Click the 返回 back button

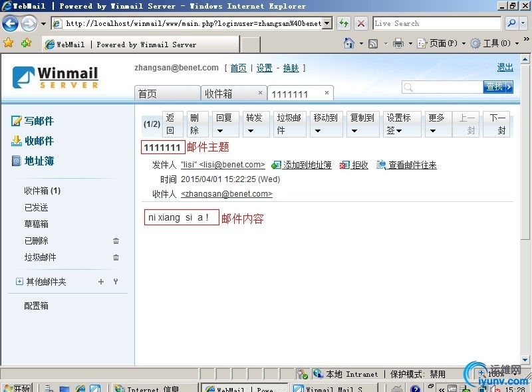(173, 124)
